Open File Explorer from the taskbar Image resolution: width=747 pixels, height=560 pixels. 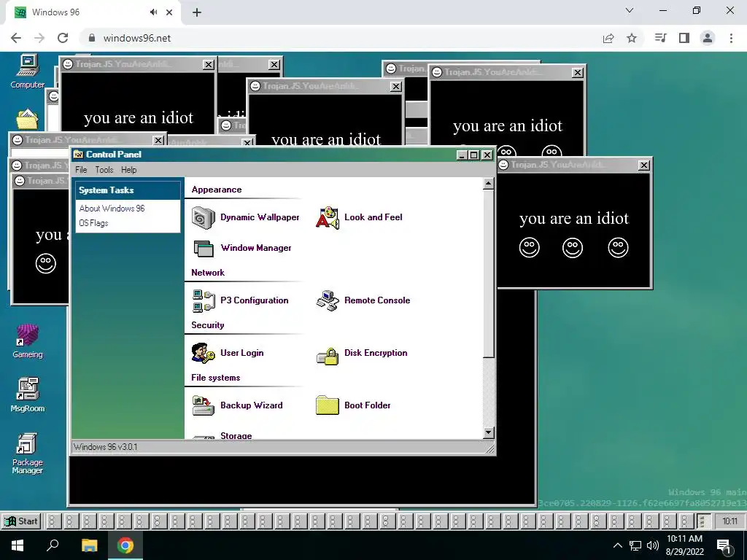(x=89, y=545)
